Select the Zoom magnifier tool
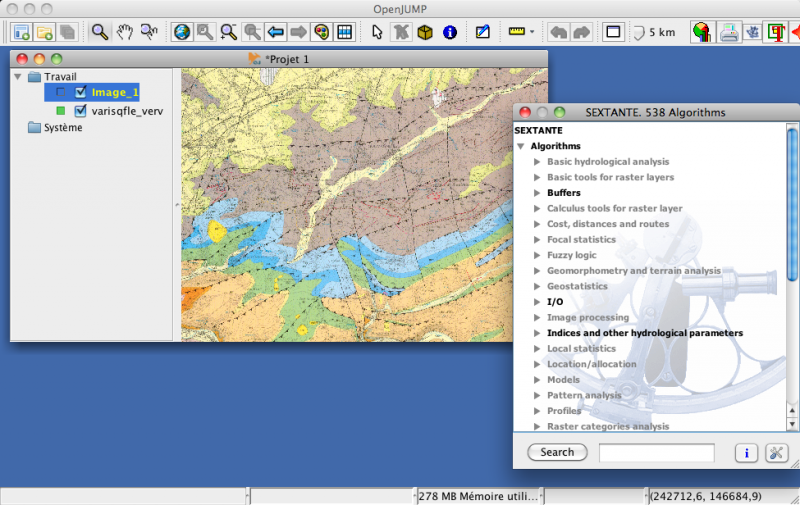The width and height of the screenshot is (800, 505). coord(100,32)
